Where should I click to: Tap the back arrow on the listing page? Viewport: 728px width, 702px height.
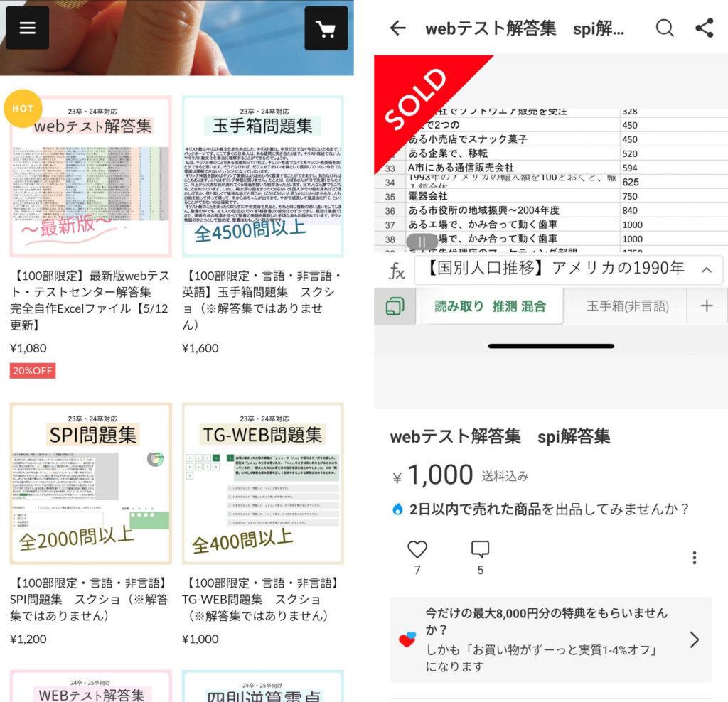[x=398, y=28]
